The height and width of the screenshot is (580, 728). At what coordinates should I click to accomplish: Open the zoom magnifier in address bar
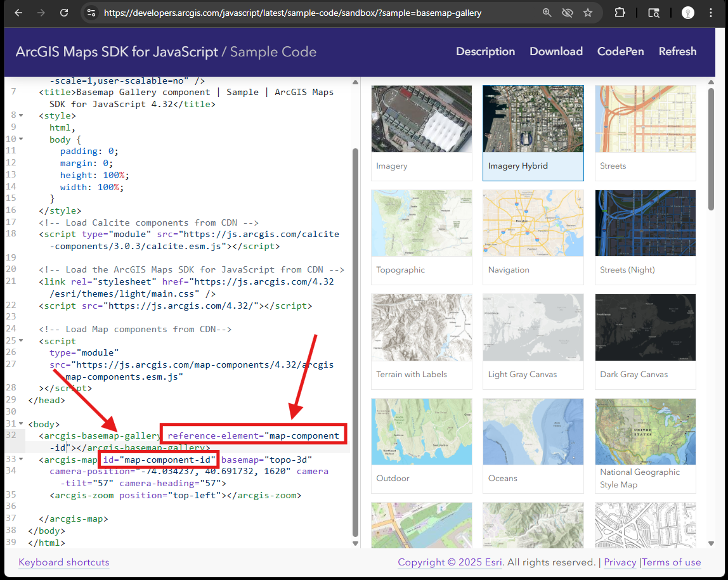point(547,13)
